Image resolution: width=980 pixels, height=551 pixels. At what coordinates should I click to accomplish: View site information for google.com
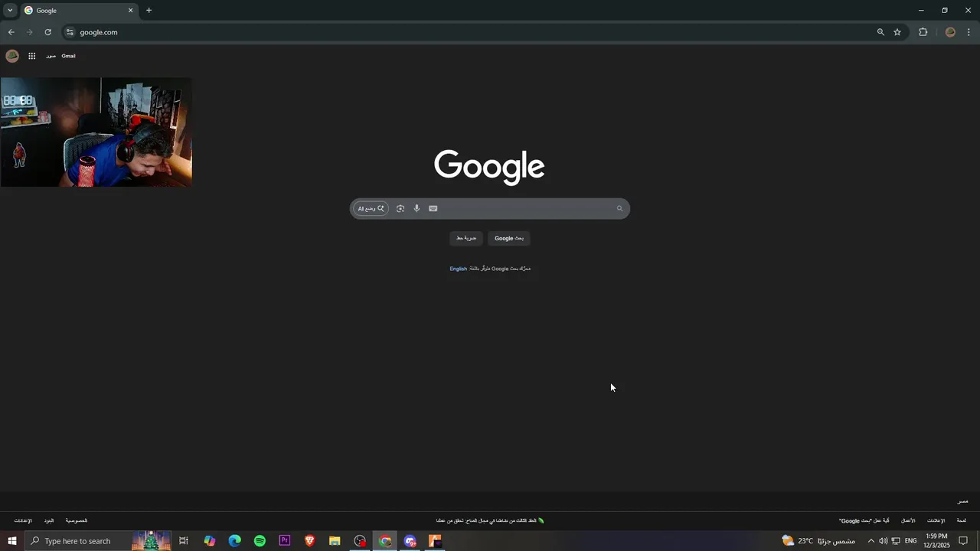pyautogui.click(x=70, y=32)
